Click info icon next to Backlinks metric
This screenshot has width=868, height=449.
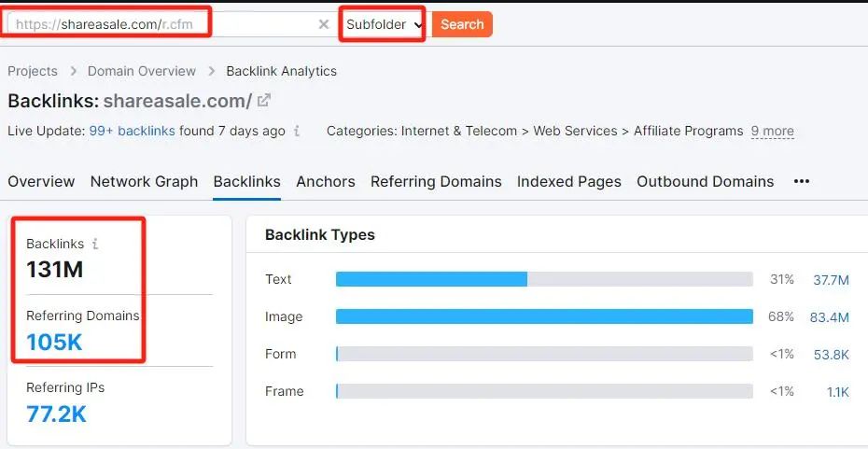(x=95, y=244)
